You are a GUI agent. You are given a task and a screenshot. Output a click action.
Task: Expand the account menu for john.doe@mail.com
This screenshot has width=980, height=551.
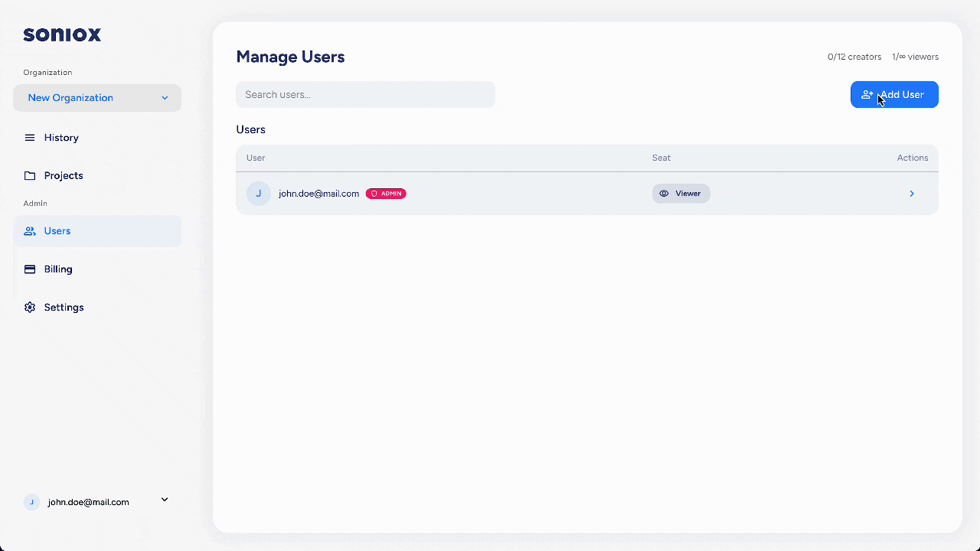coord(164,500)
